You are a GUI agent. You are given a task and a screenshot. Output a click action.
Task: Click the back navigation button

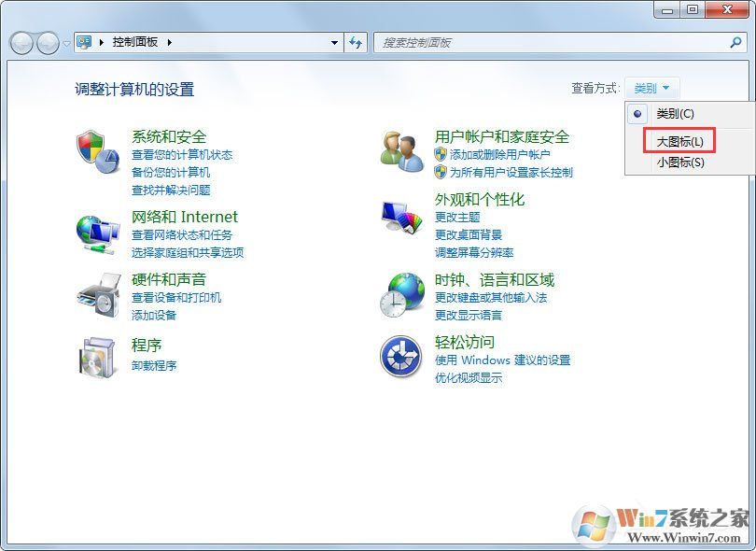21,42
